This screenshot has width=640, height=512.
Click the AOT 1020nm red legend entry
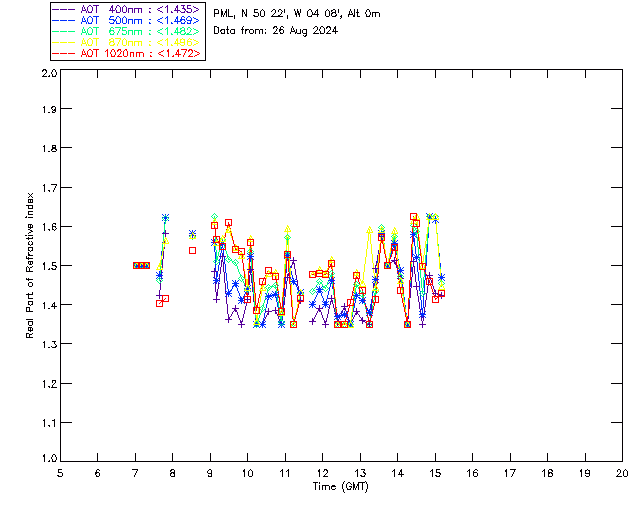pyautogui.click(x=126, y=53)
